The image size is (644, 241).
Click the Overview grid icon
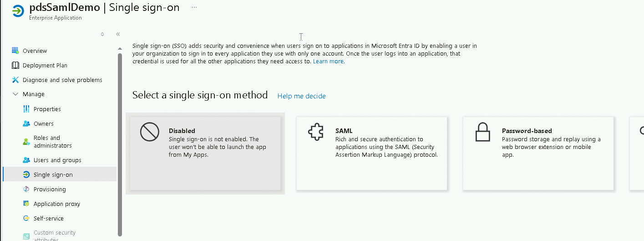pos(15,51)
